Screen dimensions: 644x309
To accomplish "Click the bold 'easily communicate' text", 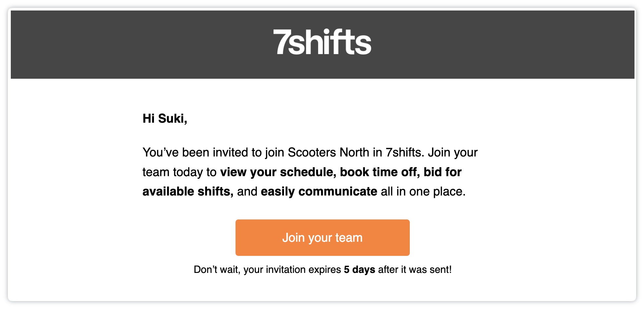I will click(x=319, y=191).
